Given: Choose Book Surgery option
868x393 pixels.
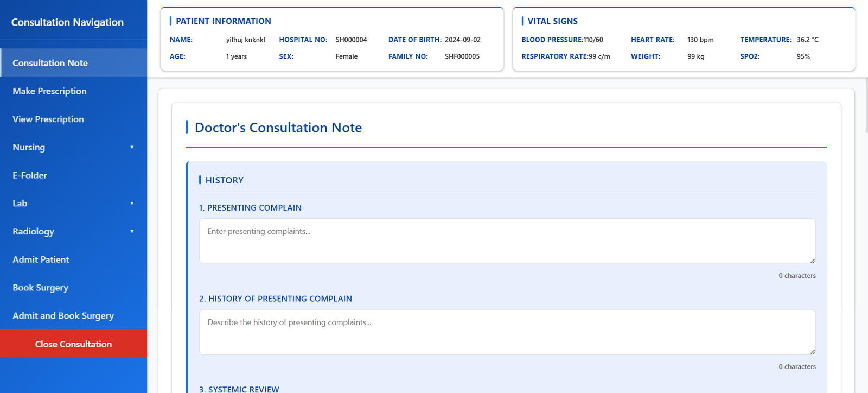Looking at the screenshot, I should coord(40,288).
